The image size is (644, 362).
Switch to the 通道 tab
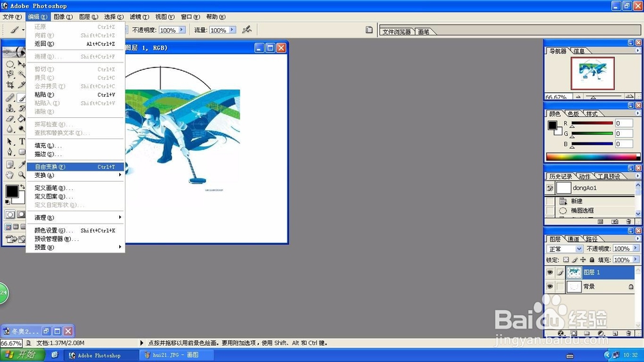coord(574,239)
